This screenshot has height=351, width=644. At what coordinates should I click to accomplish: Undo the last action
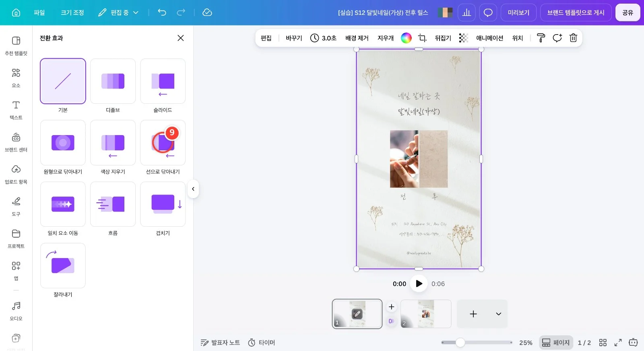pyautogui.click(x=162, y=12)
